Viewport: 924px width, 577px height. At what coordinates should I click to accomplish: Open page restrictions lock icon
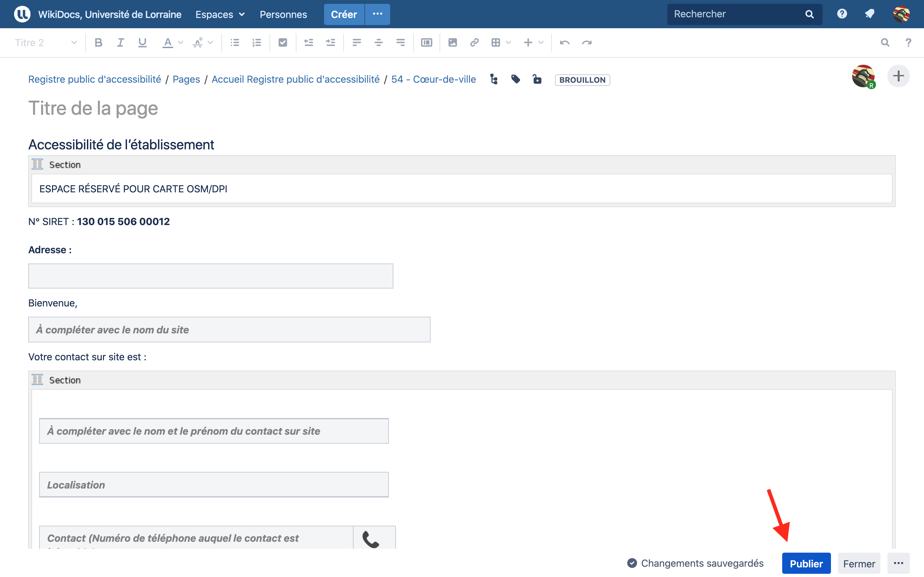537,79
